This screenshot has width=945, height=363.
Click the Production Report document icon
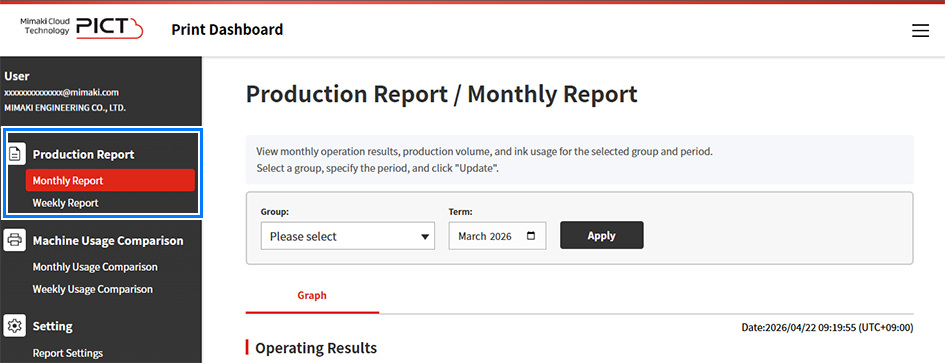tap(15, 154)
